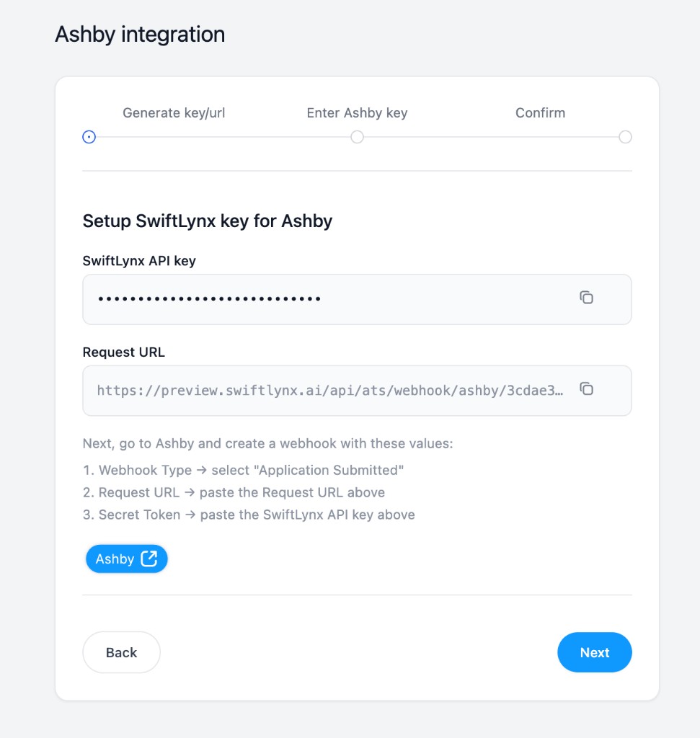Image resolution: width=700 pixels, height=738 pixels.
Task: Click inside the SwiftLynx API key field
Action: point(324,298)
